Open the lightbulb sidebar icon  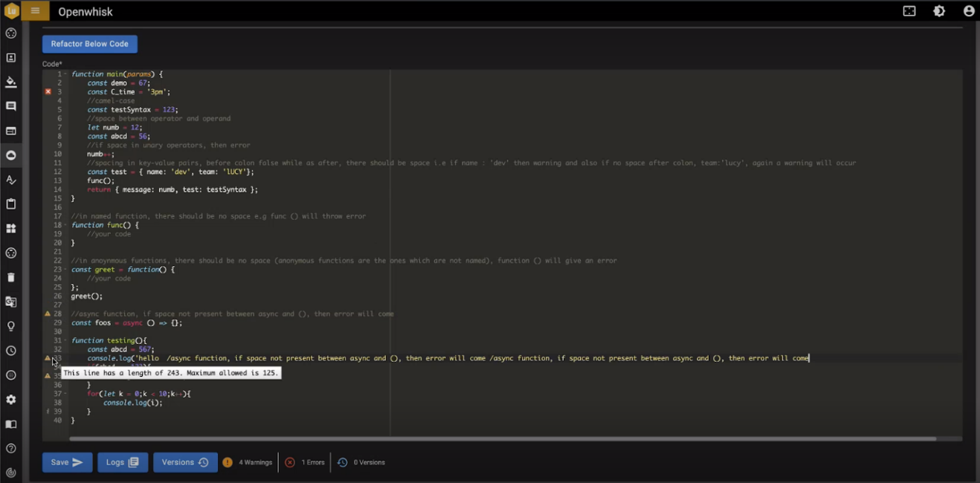(11, 326)
